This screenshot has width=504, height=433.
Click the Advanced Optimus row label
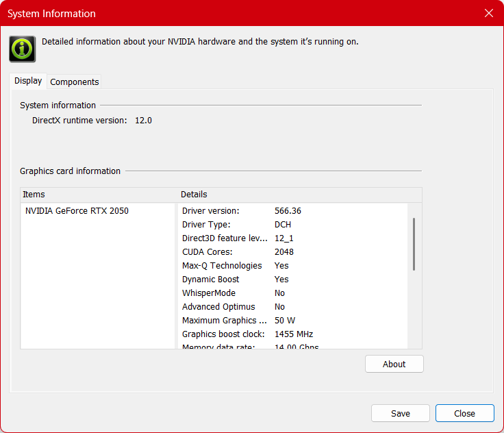click(218, 306)
